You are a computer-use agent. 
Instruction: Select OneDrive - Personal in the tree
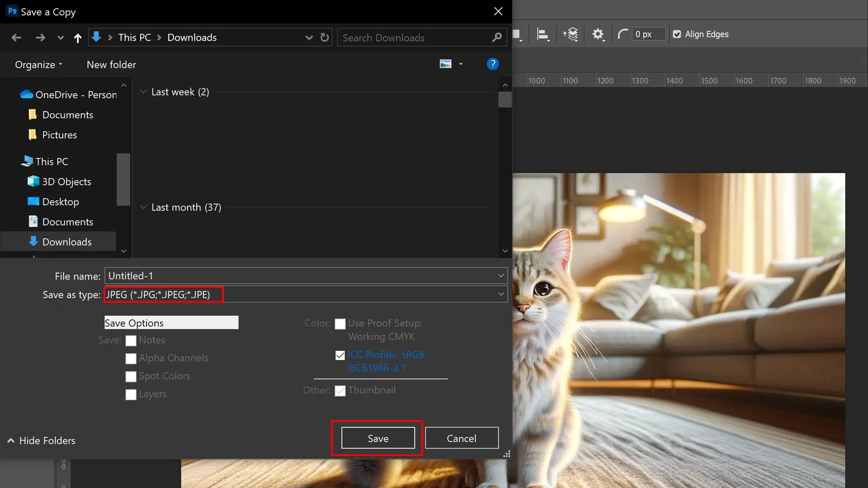[x=68, y=94]
